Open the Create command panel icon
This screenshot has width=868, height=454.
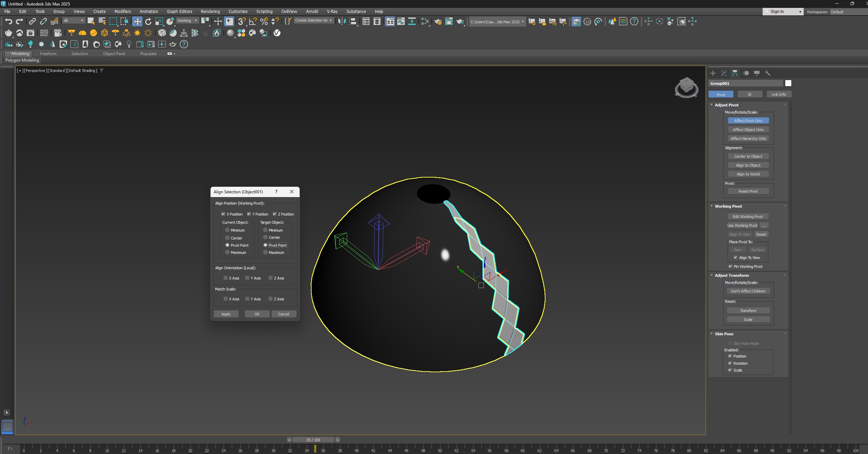[x=713, y=73]
